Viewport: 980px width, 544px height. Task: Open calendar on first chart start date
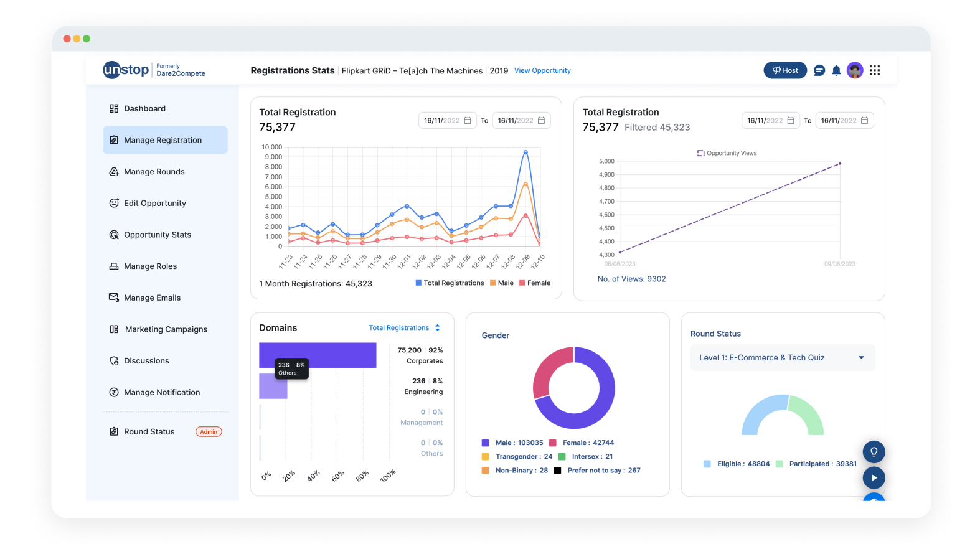click(468, 121)
